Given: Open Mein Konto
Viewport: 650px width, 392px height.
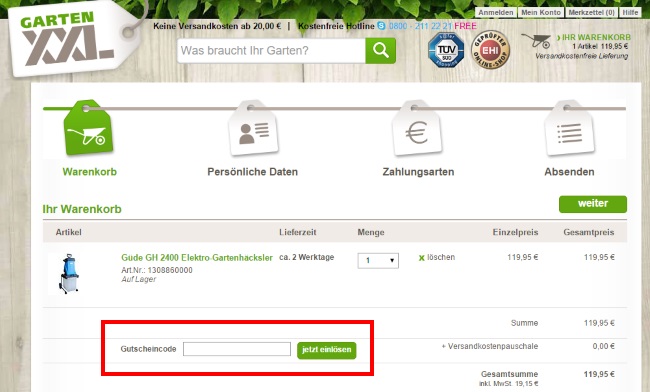Looking at the screenshot, I should click(x=541, y=12).
